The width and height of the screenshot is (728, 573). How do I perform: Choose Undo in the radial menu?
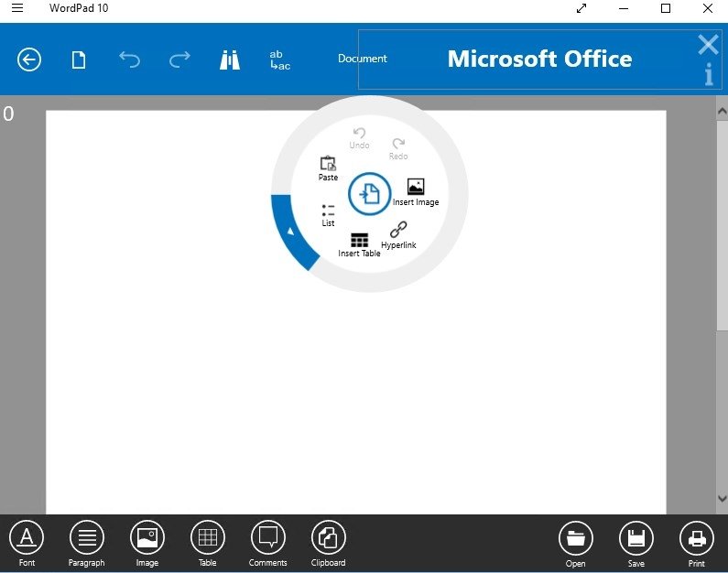tap(359, 138)
